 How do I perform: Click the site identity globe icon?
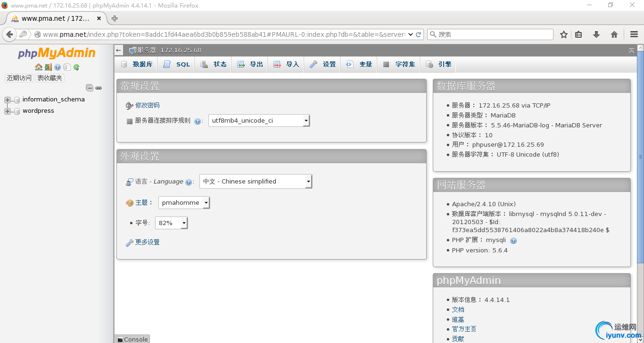[38, 34]
